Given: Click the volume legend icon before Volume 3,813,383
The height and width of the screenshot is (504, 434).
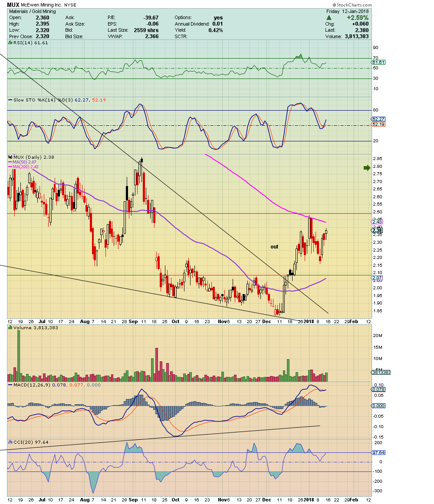Looking at the screenshot, I should click(x=10, y=328).
